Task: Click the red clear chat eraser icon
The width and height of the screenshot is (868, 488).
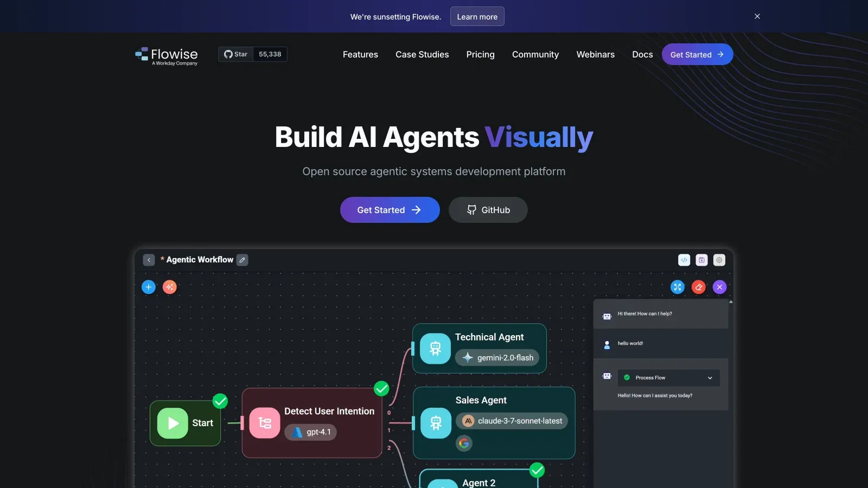Action: point(699,287)
